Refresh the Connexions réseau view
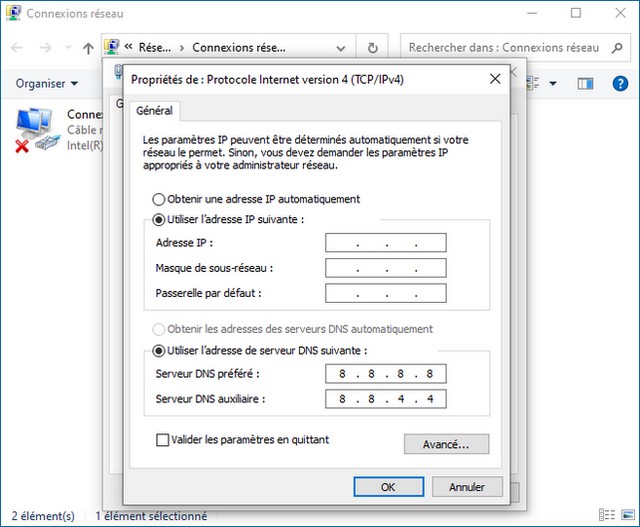The width and height of the screenshot is (640, 527). 372,48
